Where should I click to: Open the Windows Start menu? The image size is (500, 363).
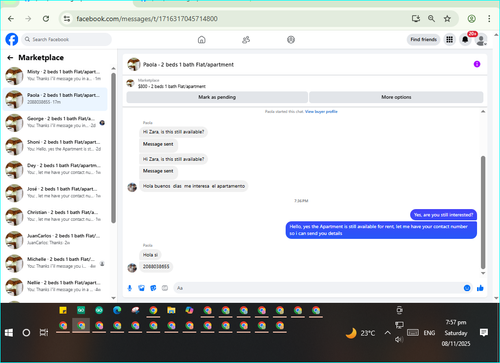click(x=9, y=333)
